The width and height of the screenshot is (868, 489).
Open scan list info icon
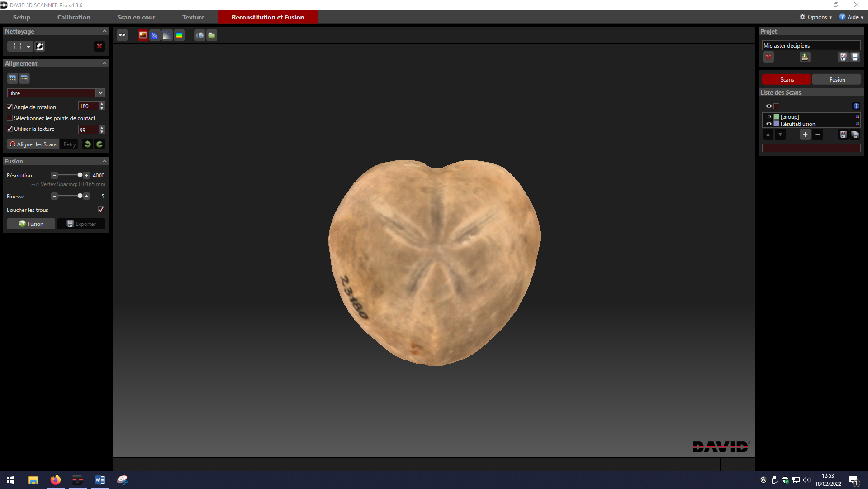856,106
